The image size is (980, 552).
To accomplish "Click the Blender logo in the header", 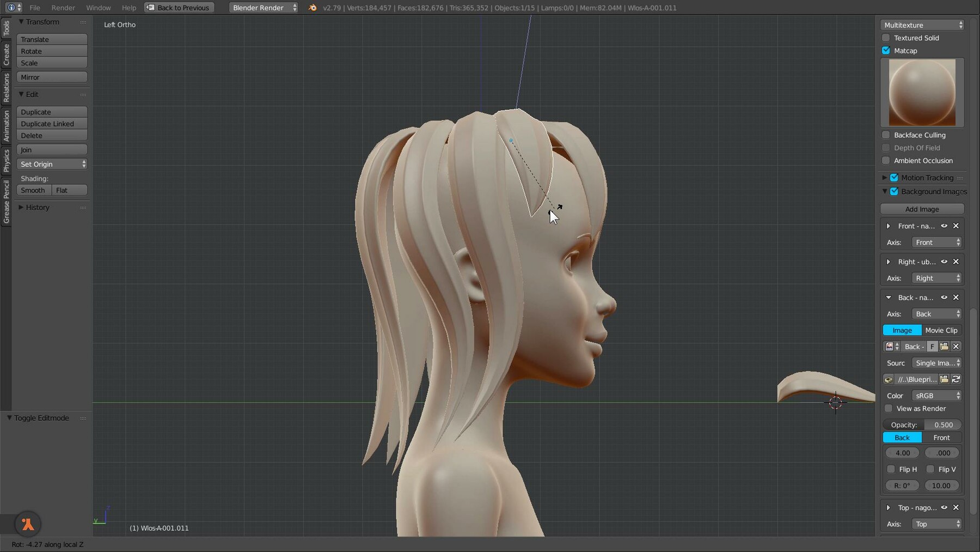I will [312, 8].
